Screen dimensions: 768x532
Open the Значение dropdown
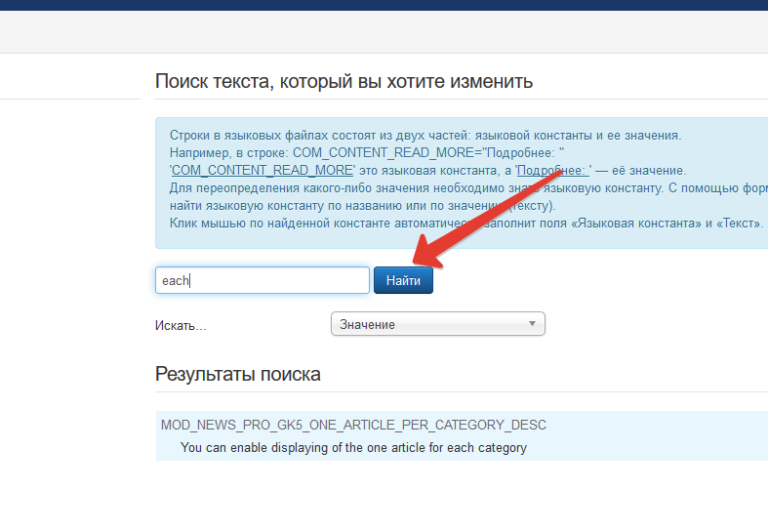point(438,324)
